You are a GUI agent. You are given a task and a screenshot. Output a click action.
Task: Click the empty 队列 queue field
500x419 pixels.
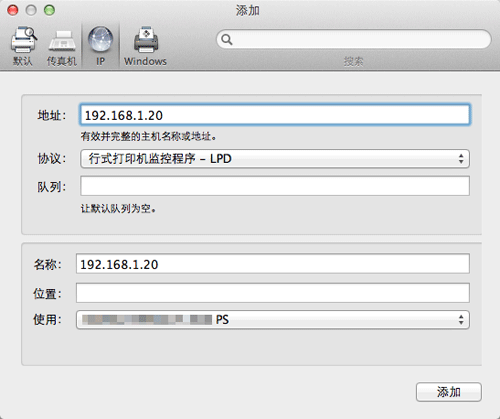coord(275,186)
